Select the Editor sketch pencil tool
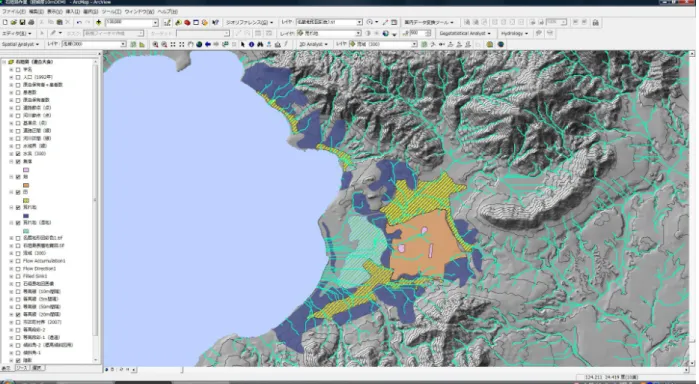The width and height of the screenshot is (699, 384). pyautogui.click(x=53, y=33)
